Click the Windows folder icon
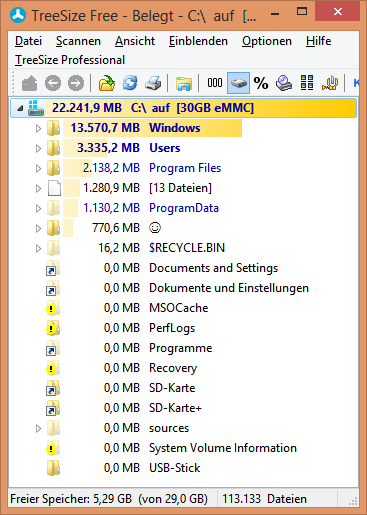 coord(53,128)
